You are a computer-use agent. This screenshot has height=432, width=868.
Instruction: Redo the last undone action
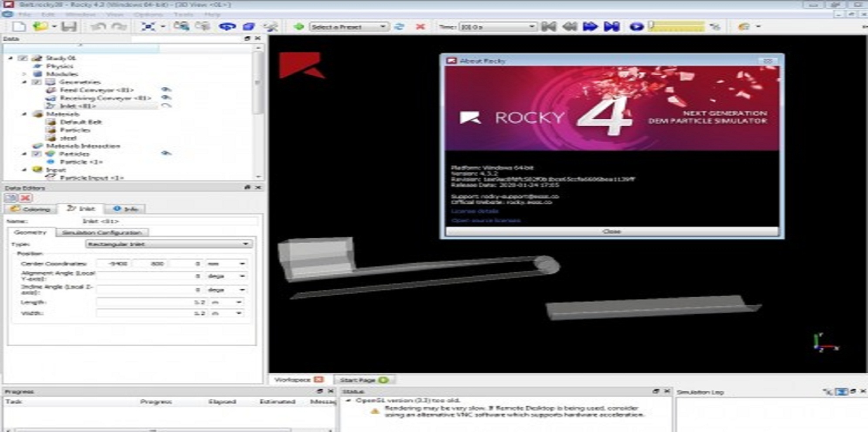pyautogui.click(x=119, y=27)
